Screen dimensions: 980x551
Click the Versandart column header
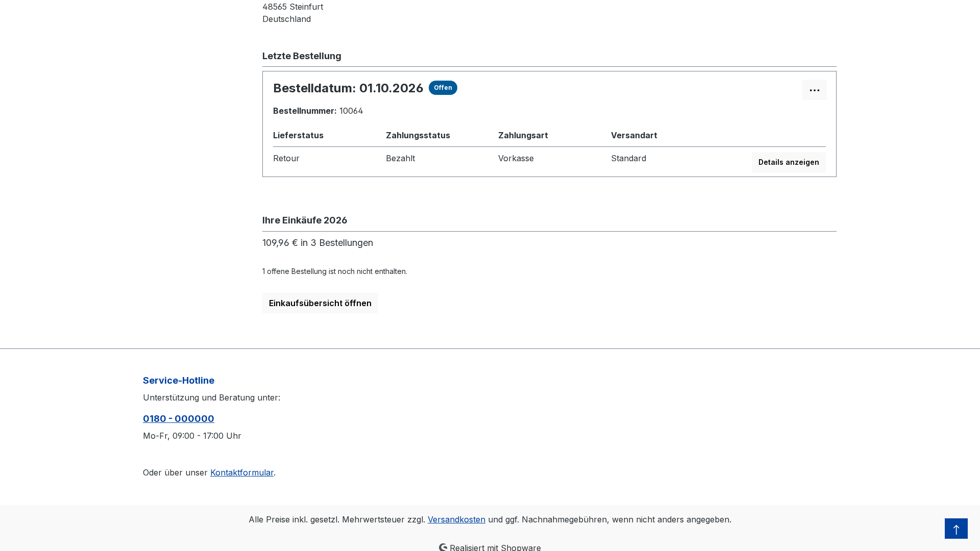point(634,135)
